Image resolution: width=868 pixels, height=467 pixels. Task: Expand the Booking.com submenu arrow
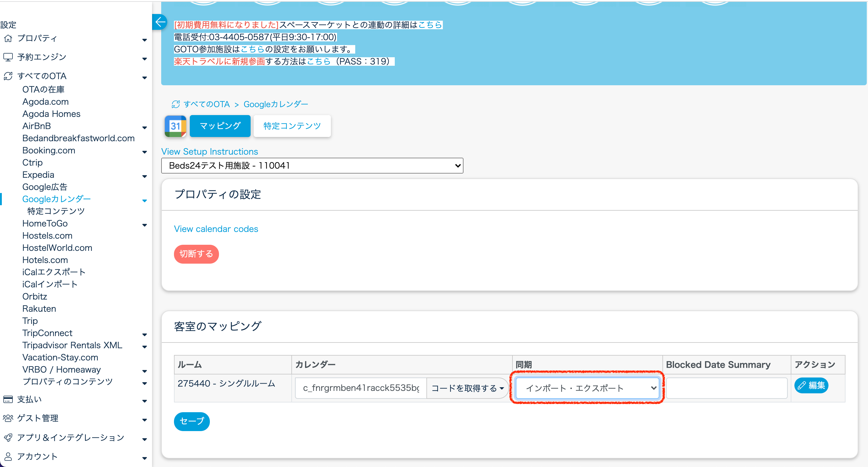144,152
